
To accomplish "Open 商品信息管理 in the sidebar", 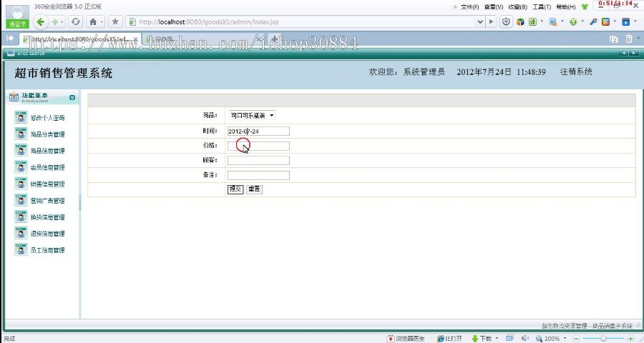I will tap(48, 151).
